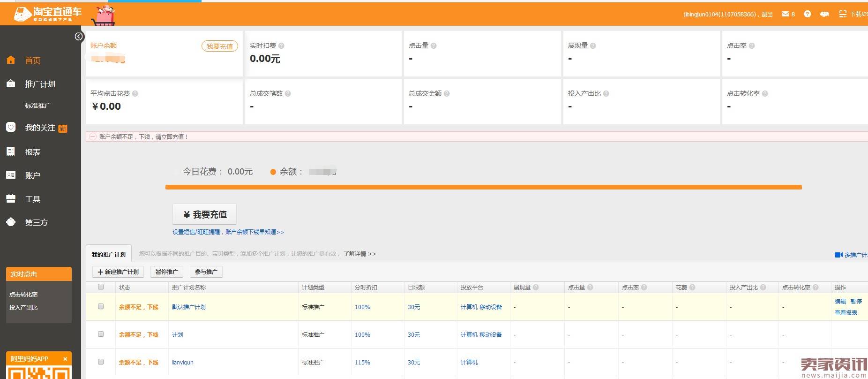This screenshot has width=868, height=379.
Task: Open the 报表 reports menu
Action: pos(33,152)
